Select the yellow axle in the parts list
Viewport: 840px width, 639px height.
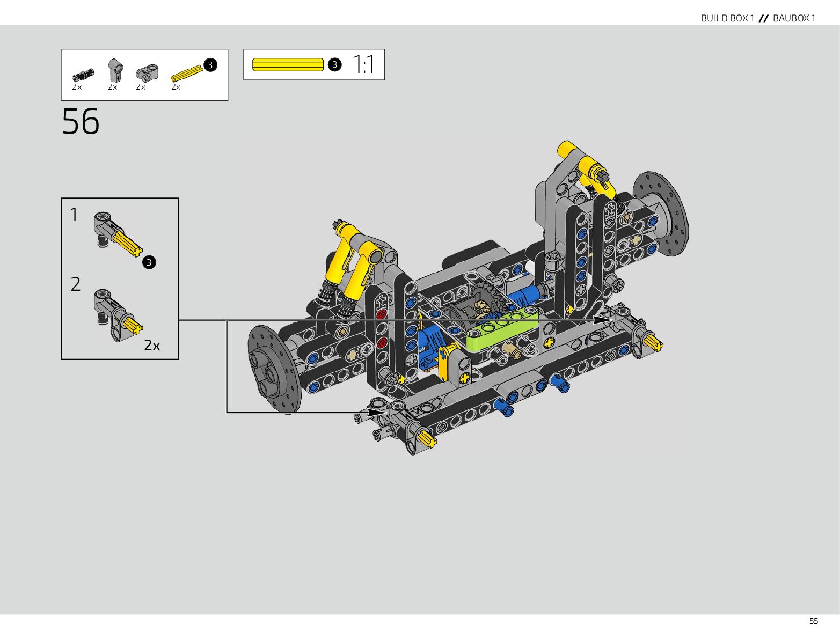click(x=186, y=74)
